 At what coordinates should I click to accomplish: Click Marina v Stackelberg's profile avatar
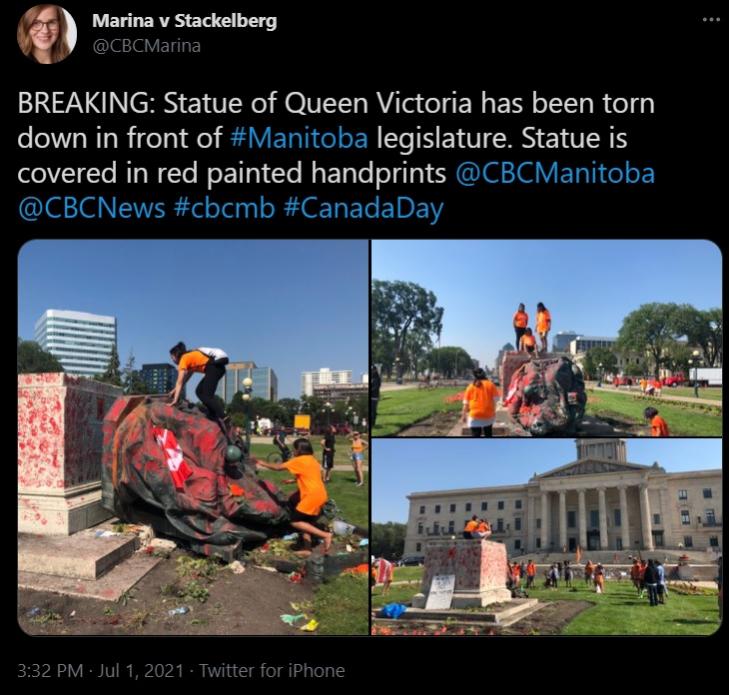(x=46, y=34)
